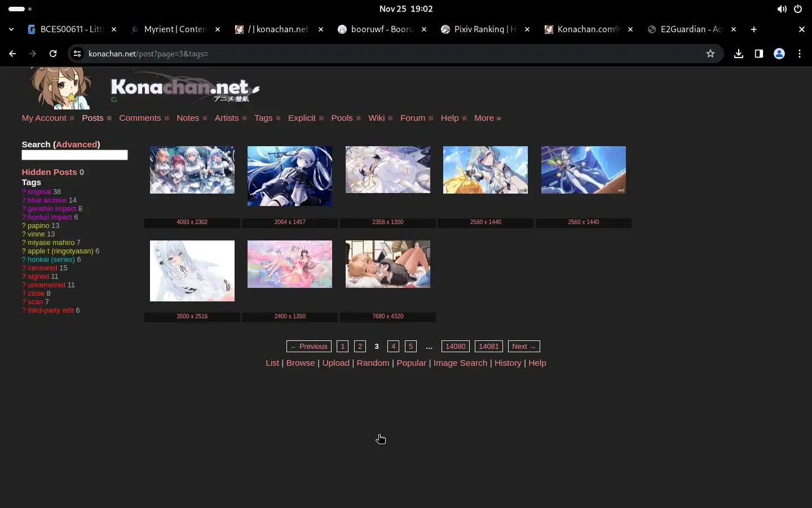Open the Image Search link
The image size is (812, 508).
coord(460,363)
